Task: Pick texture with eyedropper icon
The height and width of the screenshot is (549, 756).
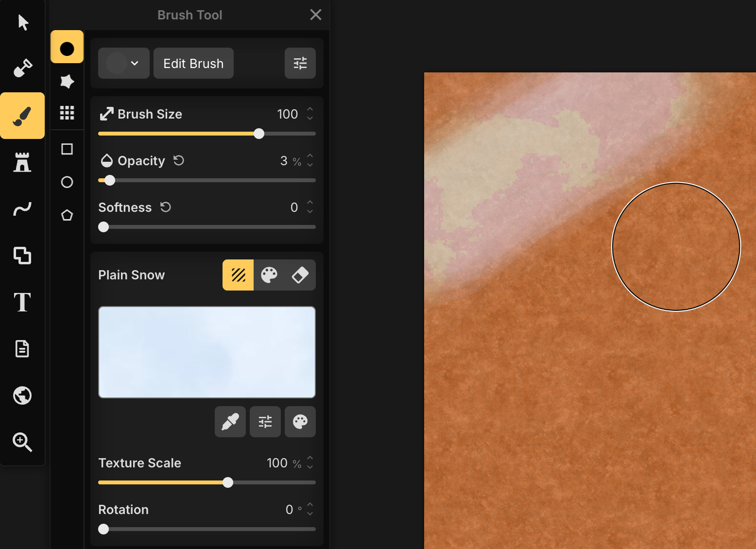Action: tap(230, 422)
